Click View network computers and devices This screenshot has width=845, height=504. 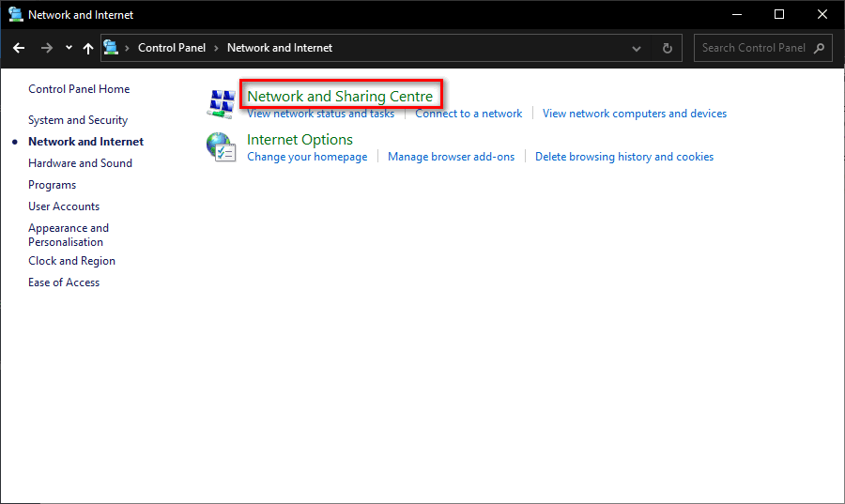pyautogui.click(x=635, y=114)
